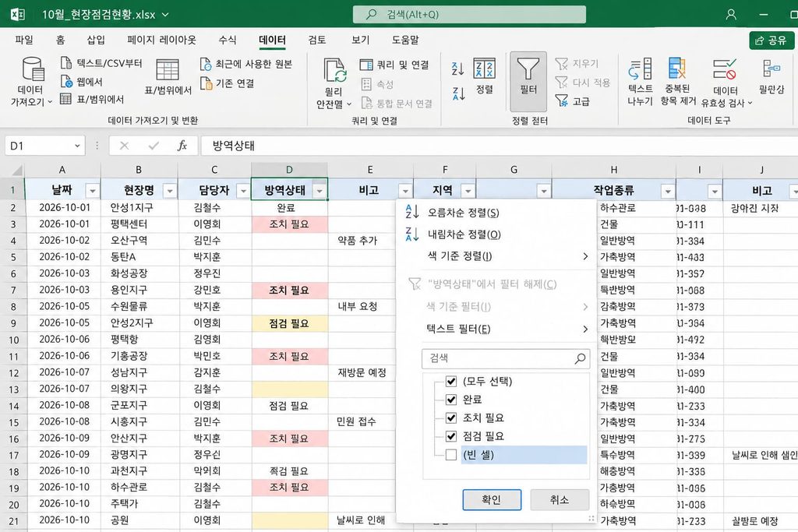Sort ascending with the ribbon A-Z icon

(457, 68)
